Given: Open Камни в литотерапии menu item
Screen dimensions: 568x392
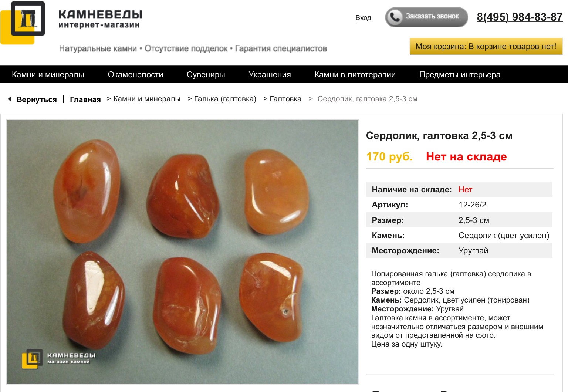Looking at the screenshot, I should coord(355,75).
